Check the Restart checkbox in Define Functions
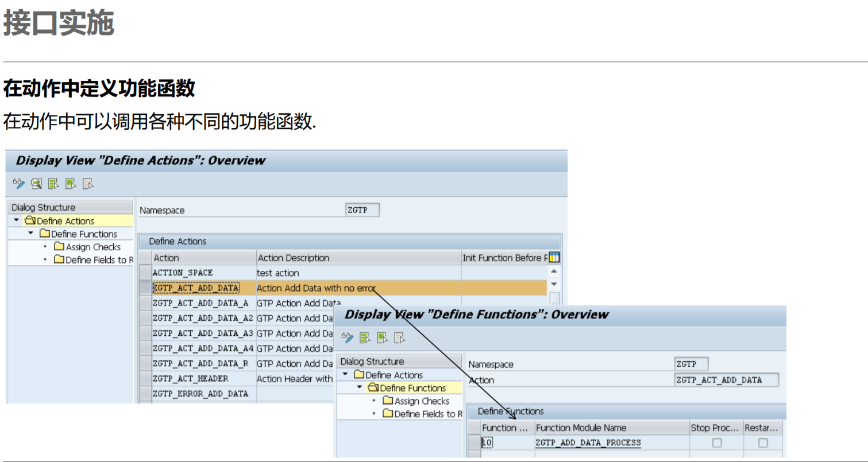Viewport: 868px width, 462px height. 763,442
